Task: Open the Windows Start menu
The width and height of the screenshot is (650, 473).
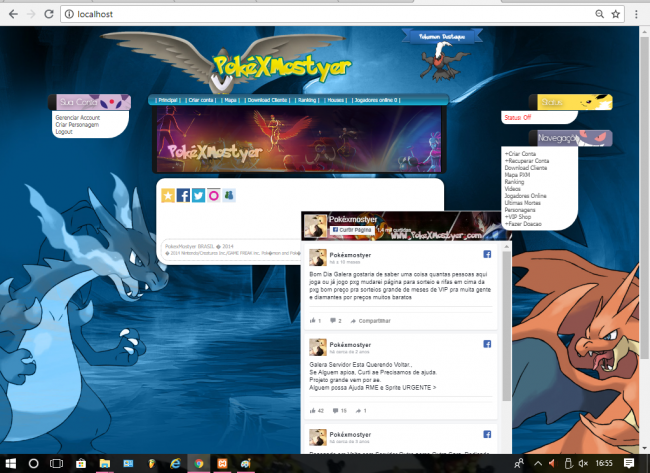Action: point(11,463)
